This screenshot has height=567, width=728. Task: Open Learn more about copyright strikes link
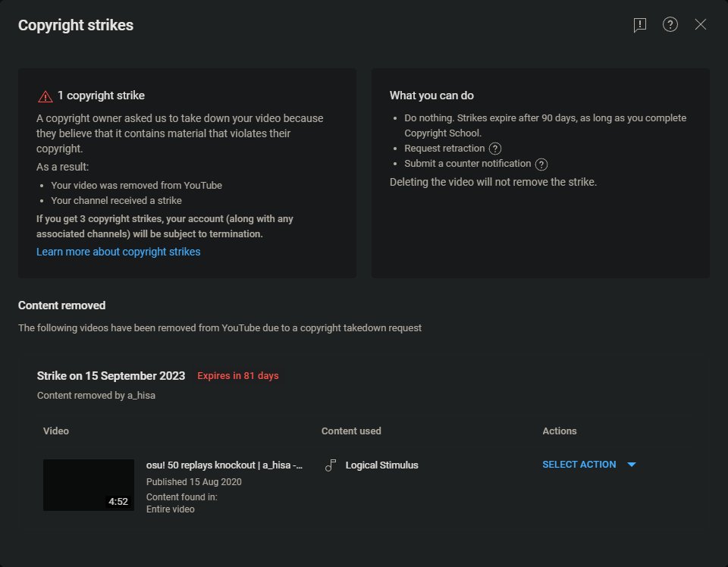[118, 252]
